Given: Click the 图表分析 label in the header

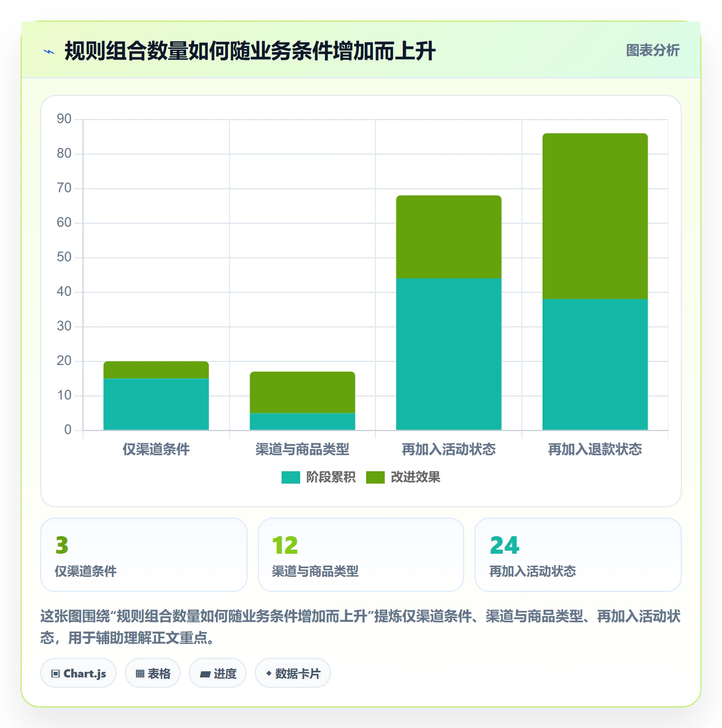Looking at the screenshot, I should (652, 51).
